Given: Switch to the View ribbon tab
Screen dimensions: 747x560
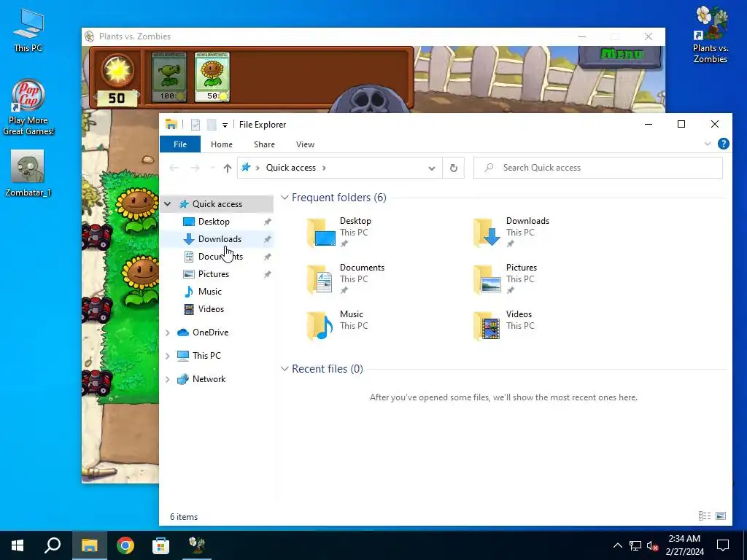Looking at the screenshot, I should click(306, 144).
